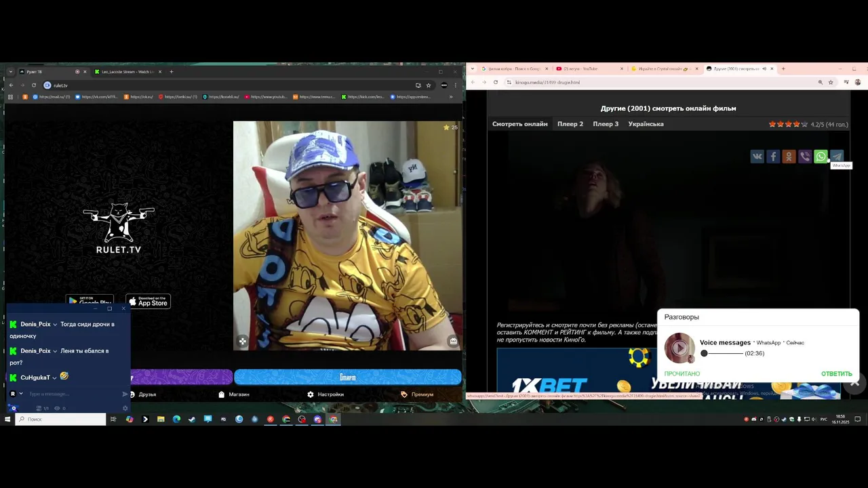Click the scroll-to-top button on kinogo page

point(854,383)
